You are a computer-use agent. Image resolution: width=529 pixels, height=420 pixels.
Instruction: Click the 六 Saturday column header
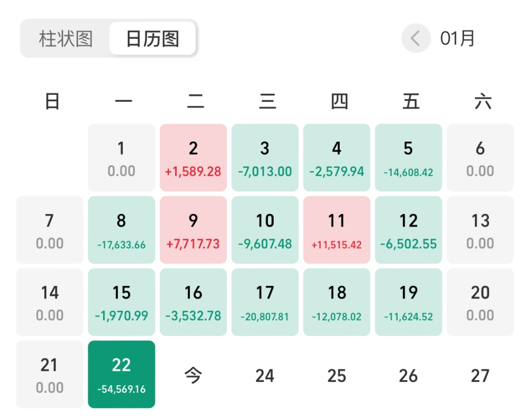coord(483,101)
